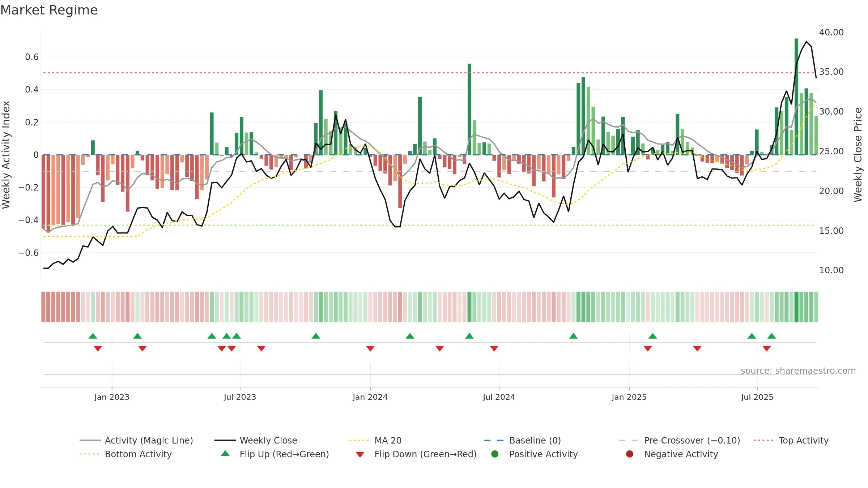Click Weekly Close Price axis title
This screenshot has width=868, height=488.
pos(858,155)
